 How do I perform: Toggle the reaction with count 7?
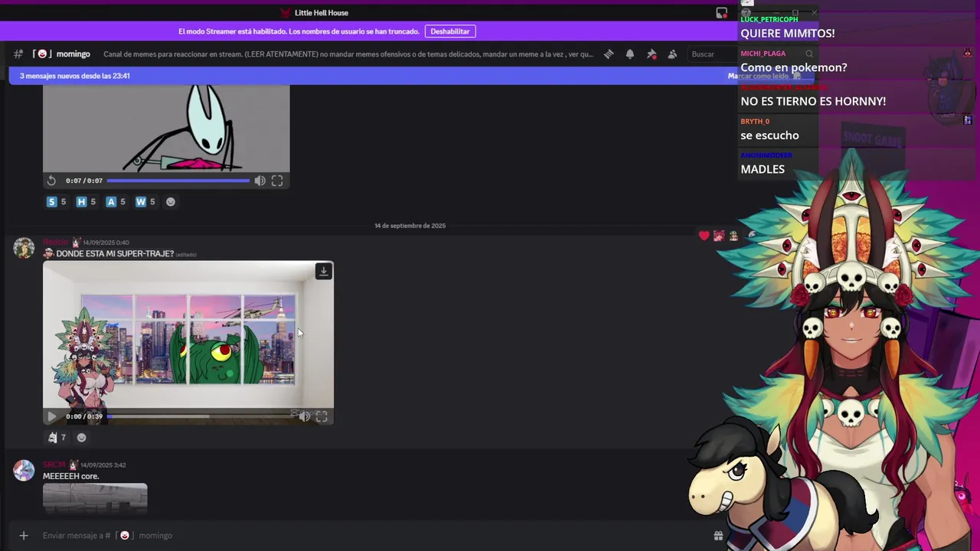57,438
